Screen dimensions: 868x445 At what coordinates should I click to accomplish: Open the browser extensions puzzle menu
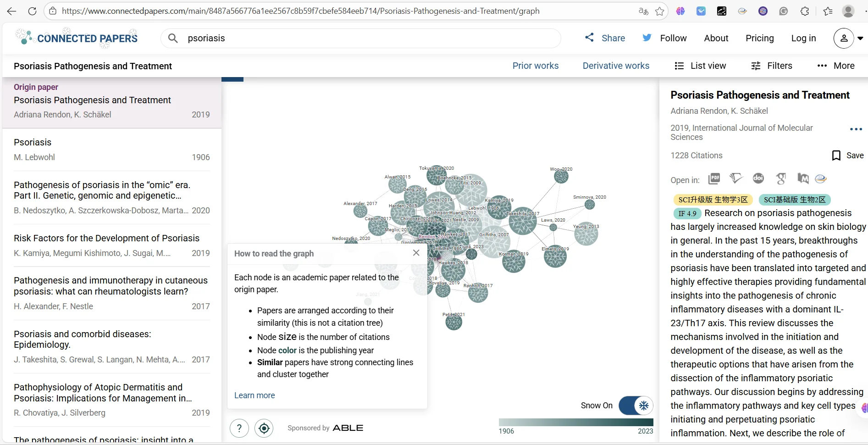click(805, 11)
